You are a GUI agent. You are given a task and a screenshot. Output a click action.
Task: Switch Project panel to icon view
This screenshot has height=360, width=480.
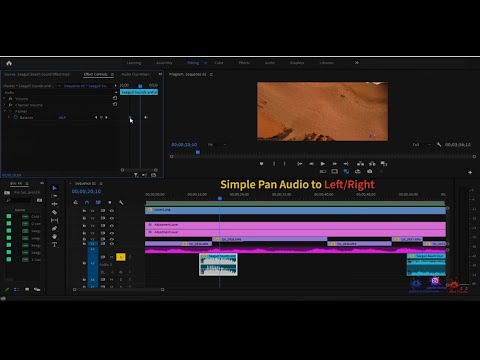(x=27, y=289)
